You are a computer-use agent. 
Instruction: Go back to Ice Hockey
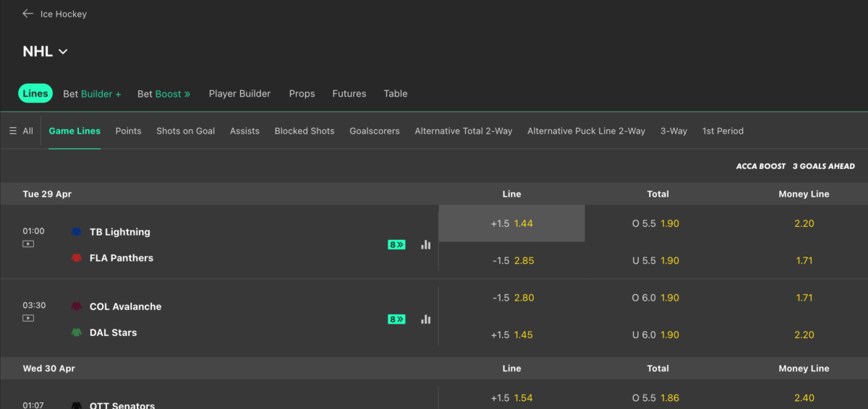point(54,14)
